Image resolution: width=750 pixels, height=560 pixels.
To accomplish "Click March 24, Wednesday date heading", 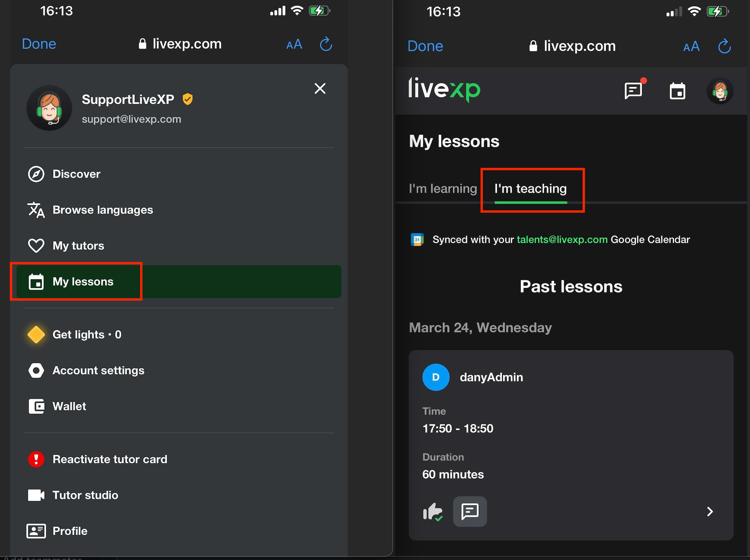I will (480, 328).
